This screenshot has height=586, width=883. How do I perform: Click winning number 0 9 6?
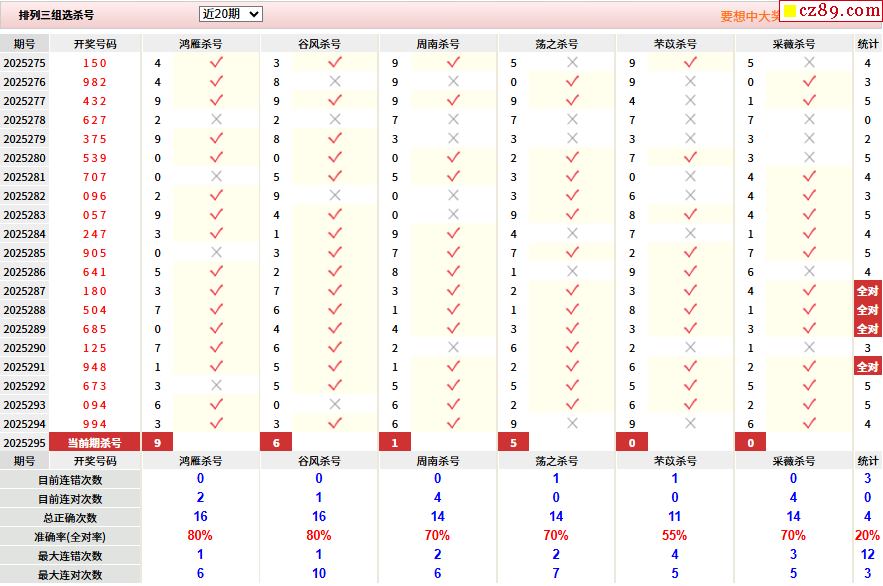(95, 196)
